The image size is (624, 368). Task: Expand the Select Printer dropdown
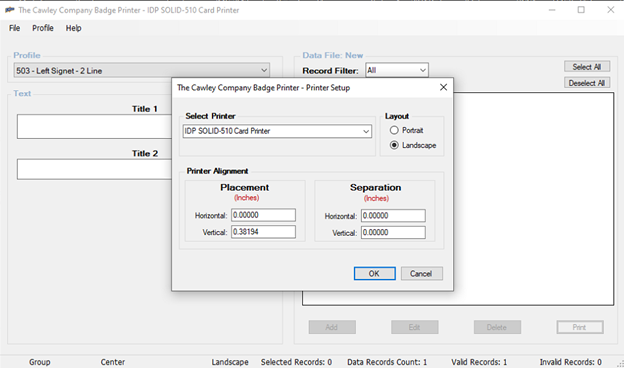coord(366,131)
